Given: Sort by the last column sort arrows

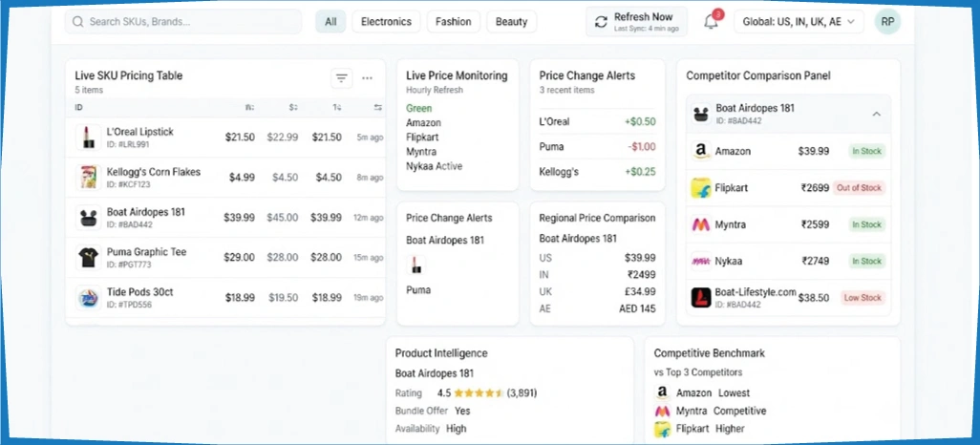Looking at the screenshot, I should coord(377,108).
